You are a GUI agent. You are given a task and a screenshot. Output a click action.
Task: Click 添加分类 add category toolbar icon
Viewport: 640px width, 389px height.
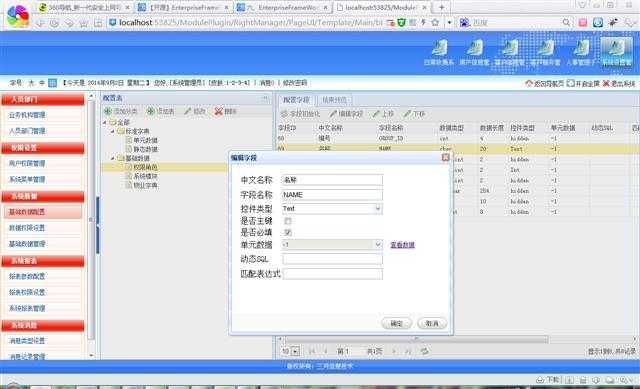point(108,111)
